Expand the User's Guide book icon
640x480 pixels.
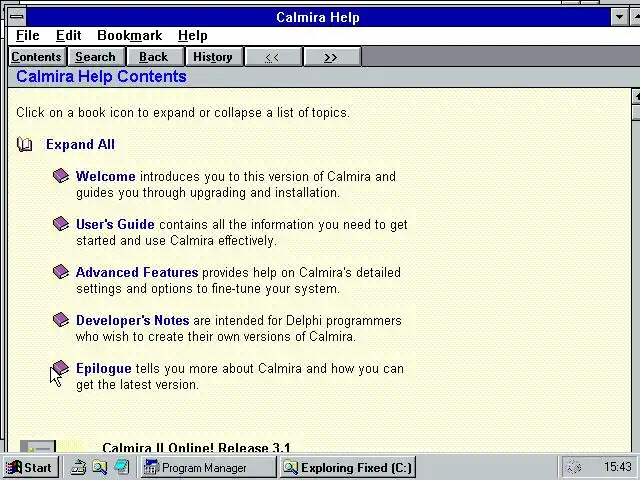tap(61, 224)
